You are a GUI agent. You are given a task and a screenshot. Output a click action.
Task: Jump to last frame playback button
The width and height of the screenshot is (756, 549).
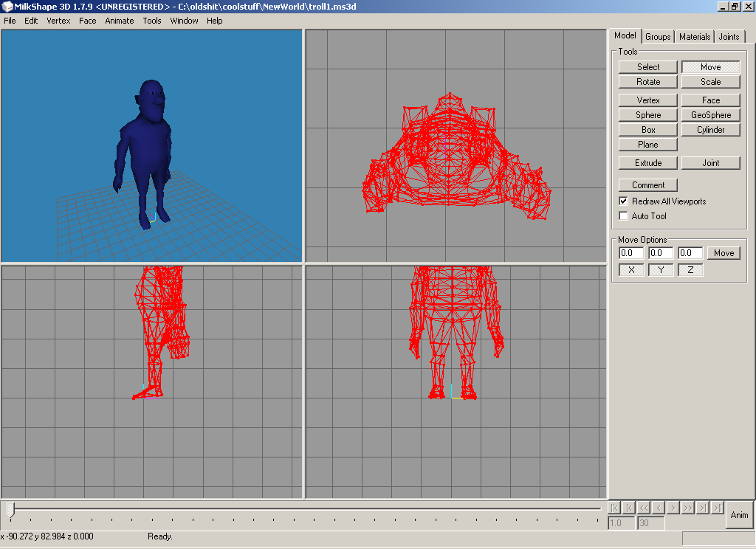717,508
